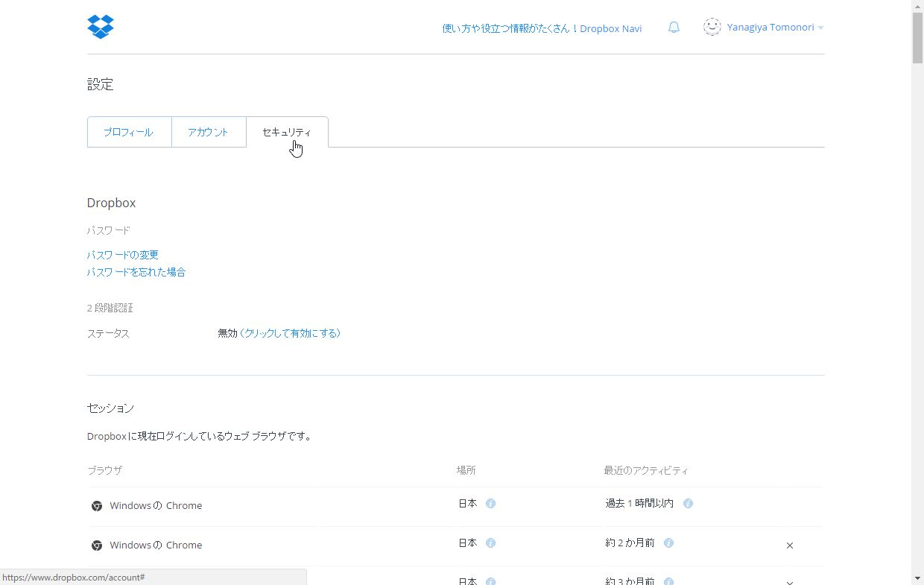Screen dimensions: 924x585
Task: Switch to the アカウント tab
Action: (x=209, y=132)
